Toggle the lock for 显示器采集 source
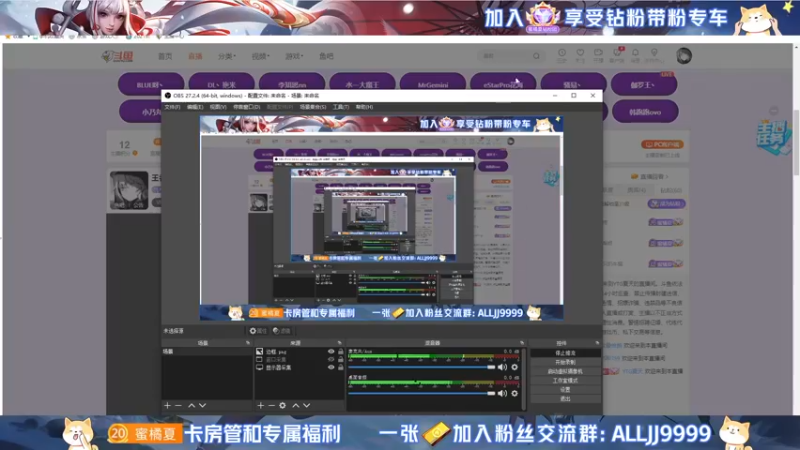800x450 pixels. click(x=341, y=367)
